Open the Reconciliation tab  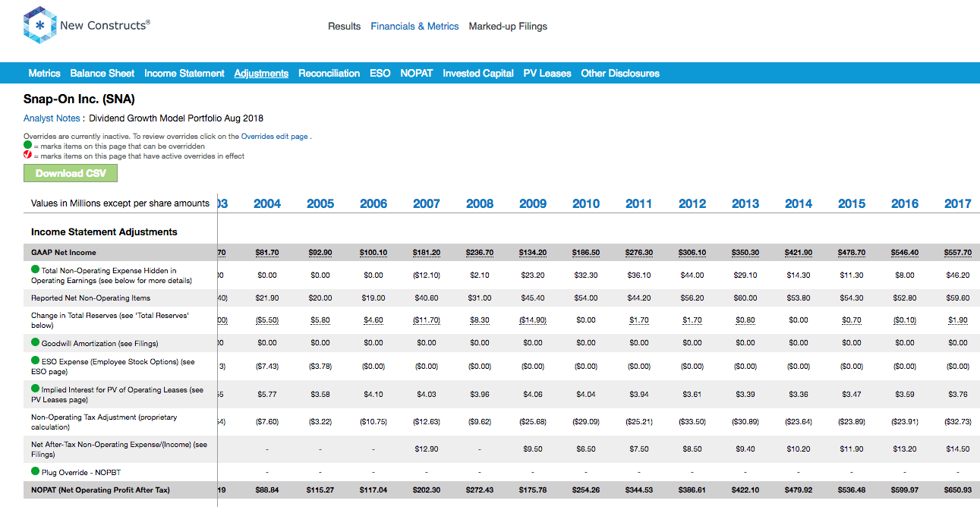[x=329, y=74]
